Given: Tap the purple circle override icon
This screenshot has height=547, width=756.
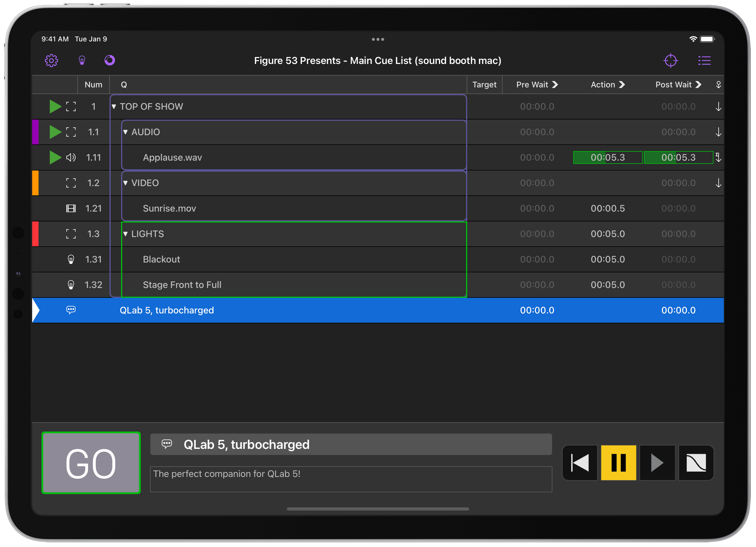Looking at the screenshot, I should coord(110,60).
